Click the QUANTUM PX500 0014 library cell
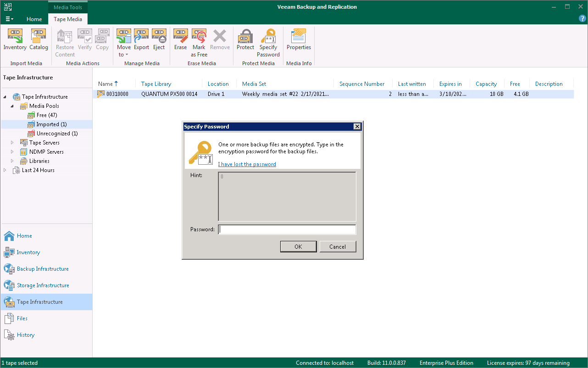The width and height of the screenshot is (588, 368). coord(169,94)
